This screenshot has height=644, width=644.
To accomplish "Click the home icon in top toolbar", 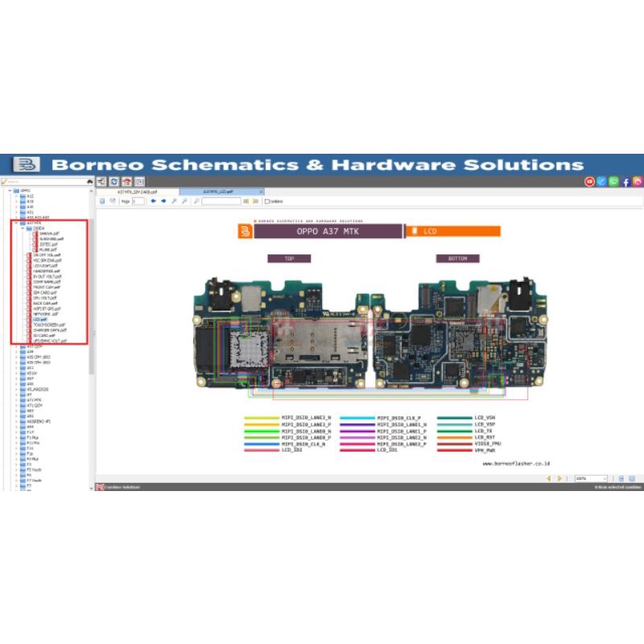I will click(x=126, y=182).
